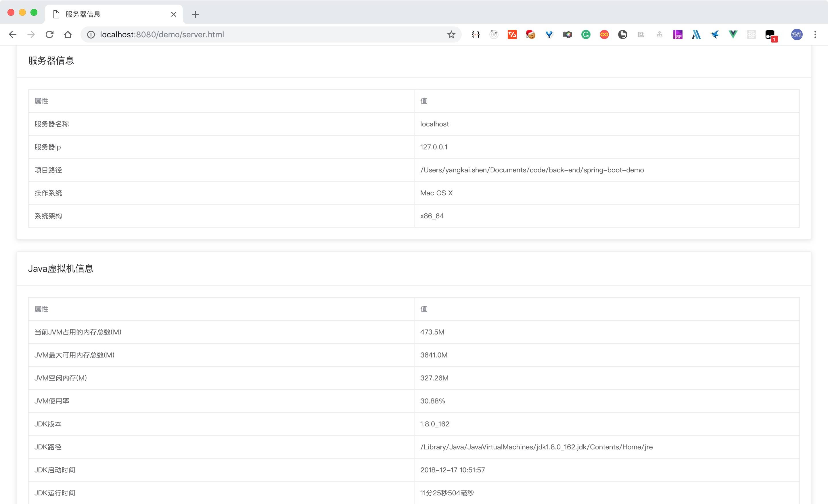Viewport: 828px width, 504px height.
Task: Go back to the previous page
Action: click(13, 34)
